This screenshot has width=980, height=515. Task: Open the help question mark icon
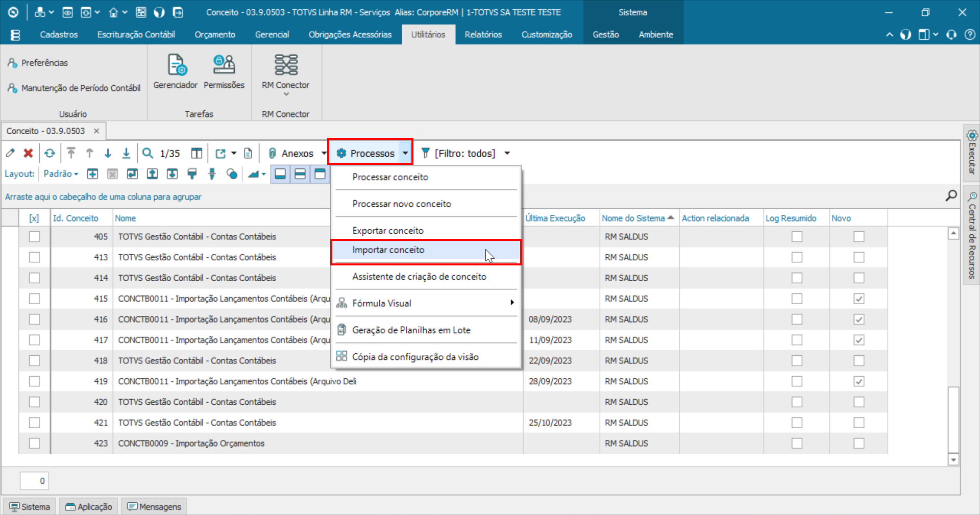click(969, 35)
